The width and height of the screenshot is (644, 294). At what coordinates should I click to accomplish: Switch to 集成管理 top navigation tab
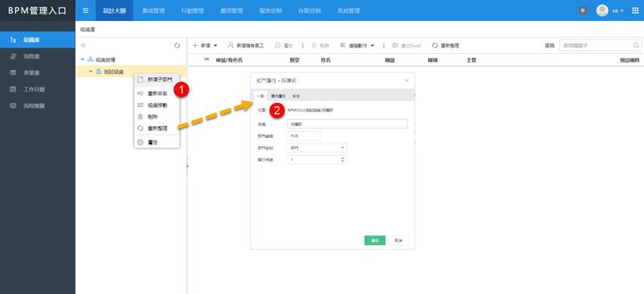click(x=153, y=10)
